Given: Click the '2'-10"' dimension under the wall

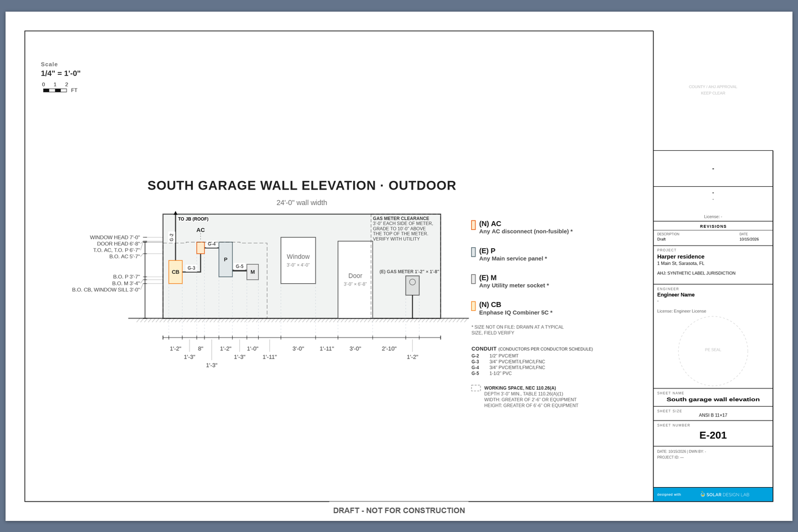Looking at the screenshot, I should point(389,349).
